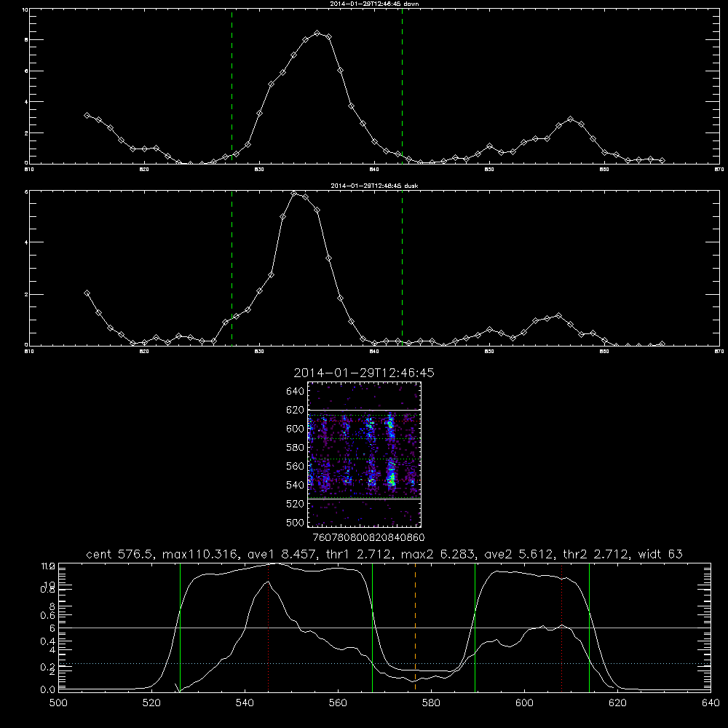Click the red dotted peak line near 545
Image resolution: width=728 pixels, height=728 pixels.
coord(269,627)
